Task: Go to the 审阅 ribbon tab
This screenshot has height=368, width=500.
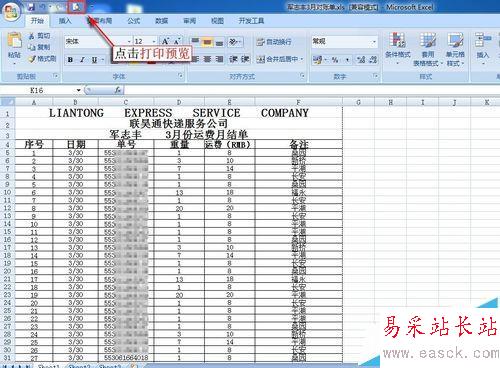Action: (x=189, y=21)
